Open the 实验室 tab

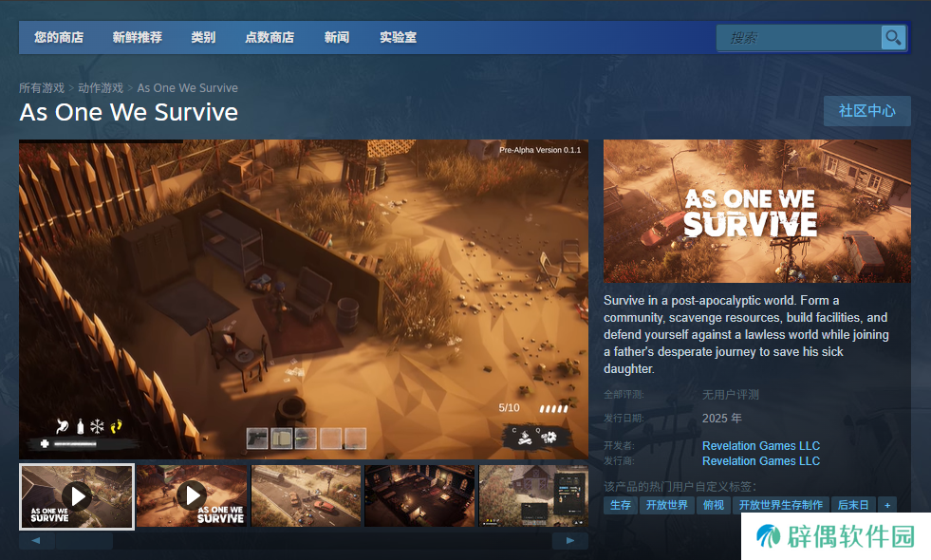pyautogui.click(x=398, y=37)
